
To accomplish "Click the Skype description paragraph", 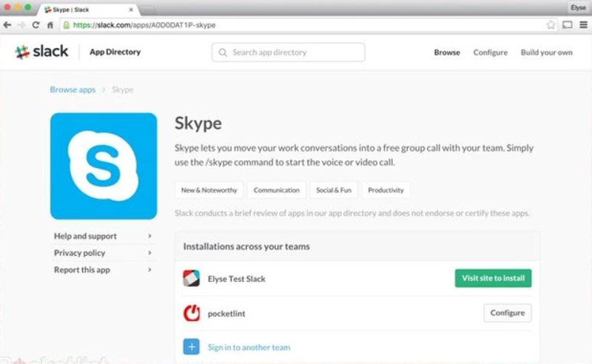I will click(x=354, y=155).
